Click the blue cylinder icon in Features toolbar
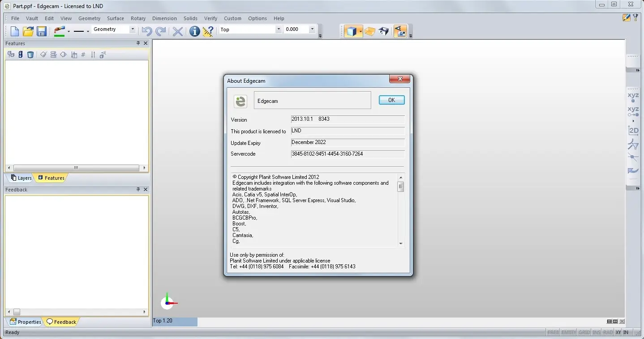The height and width of the screenshot is (339, 644). (21, 55)
